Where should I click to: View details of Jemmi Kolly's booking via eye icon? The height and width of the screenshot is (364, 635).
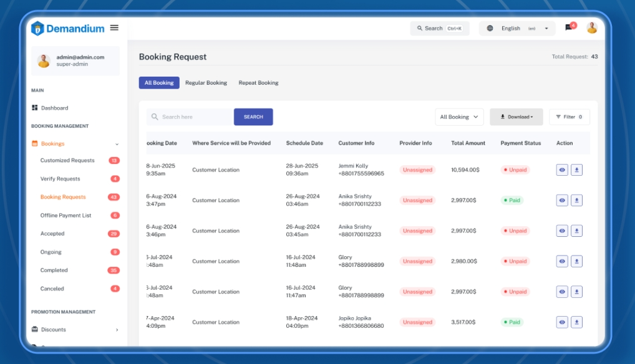click(561, 169)
